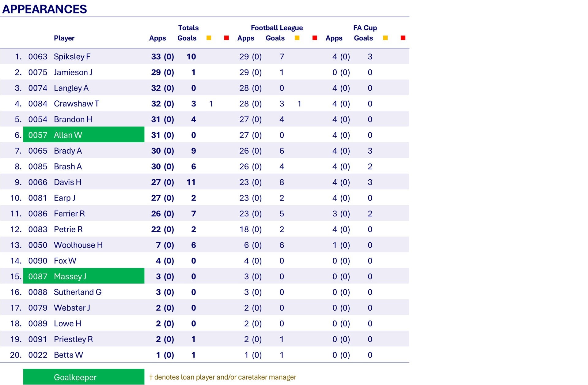Click the green Massey J goalkeeper cell
The image size is (588, 385).
tap(84, 276)
